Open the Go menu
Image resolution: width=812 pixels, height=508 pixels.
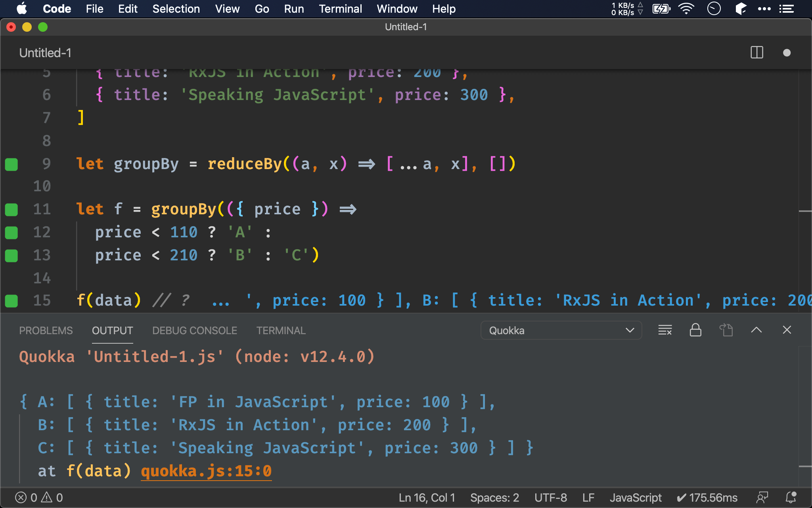pos(262,9)
